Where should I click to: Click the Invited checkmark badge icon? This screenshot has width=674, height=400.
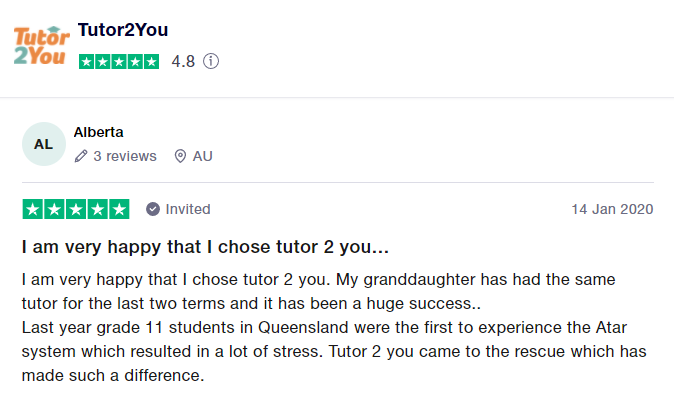click(152, 209)
